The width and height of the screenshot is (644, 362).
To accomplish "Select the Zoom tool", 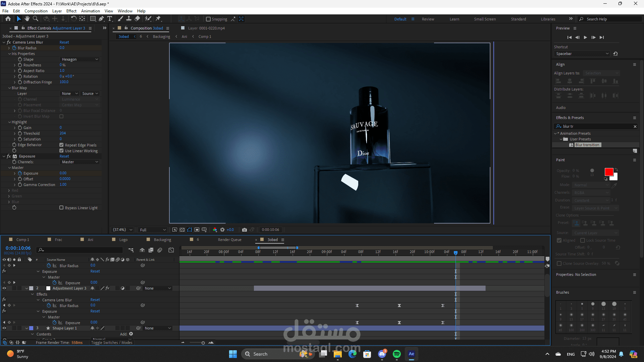I will point(35,19).
